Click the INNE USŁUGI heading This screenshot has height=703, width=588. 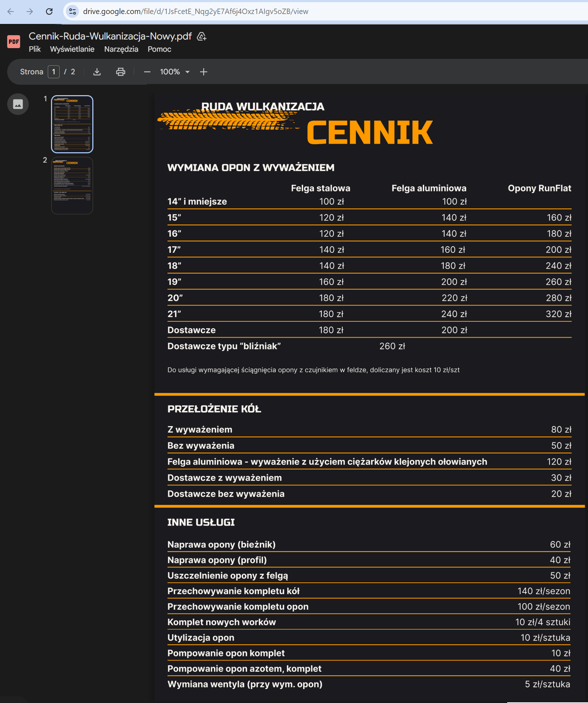tap(201, 522)
